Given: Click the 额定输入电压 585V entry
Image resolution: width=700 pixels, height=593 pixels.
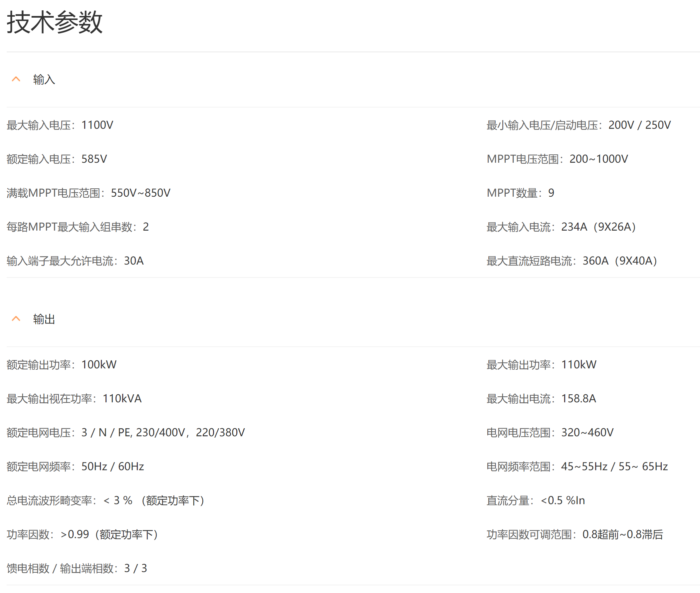Looking at the screenshot, I should click(x=57, y=159).
